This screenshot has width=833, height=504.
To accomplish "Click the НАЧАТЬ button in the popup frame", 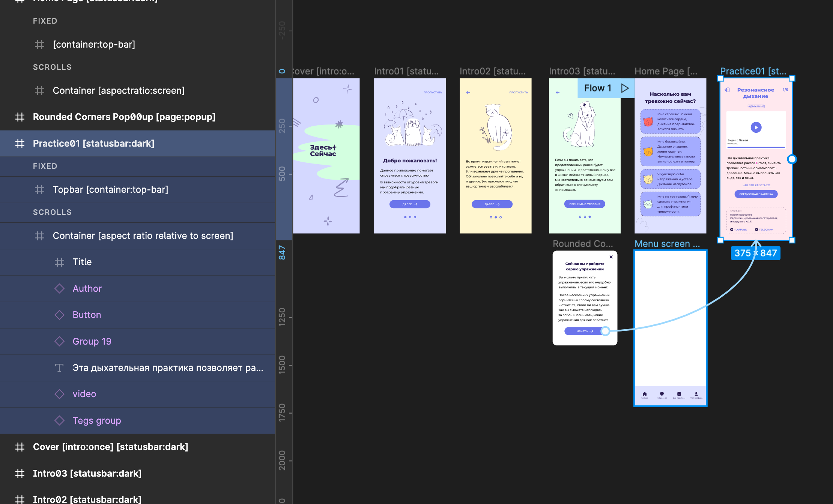I will 585,331.
